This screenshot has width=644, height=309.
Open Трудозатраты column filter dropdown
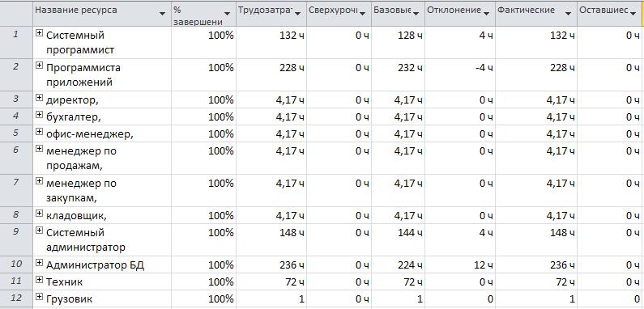click(297, 14)
